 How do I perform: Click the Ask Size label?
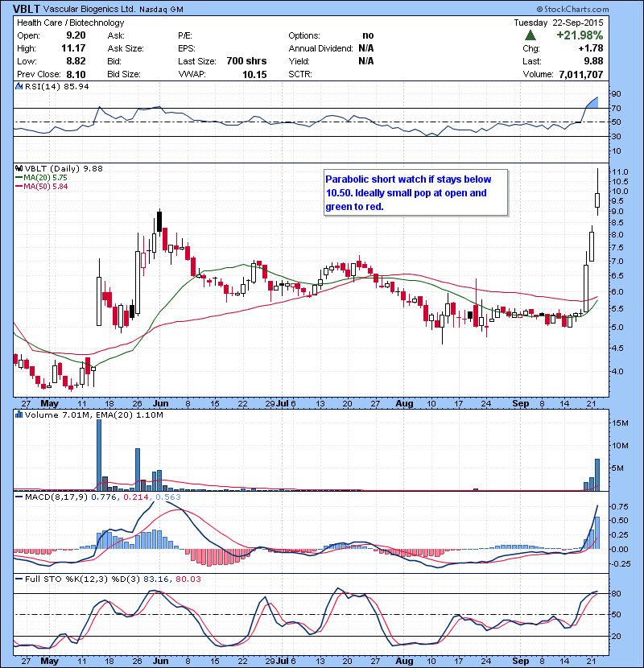(126, 48)
